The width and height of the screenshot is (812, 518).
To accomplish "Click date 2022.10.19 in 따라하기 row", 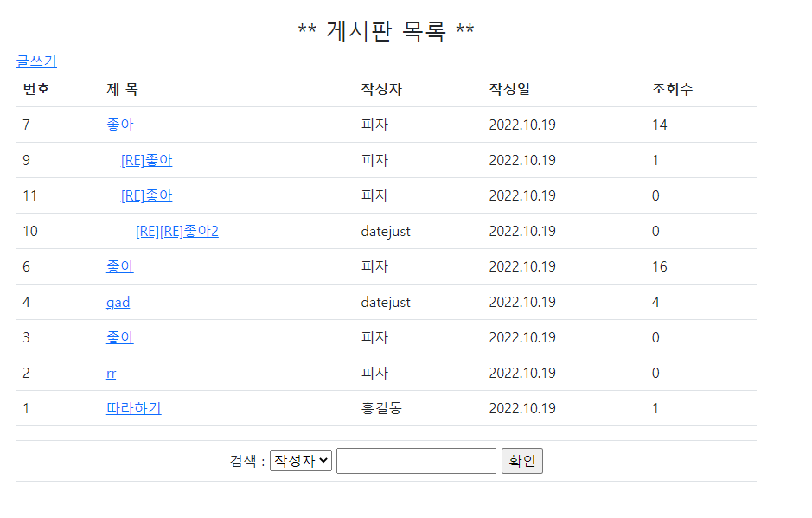I will click(522, 408).
